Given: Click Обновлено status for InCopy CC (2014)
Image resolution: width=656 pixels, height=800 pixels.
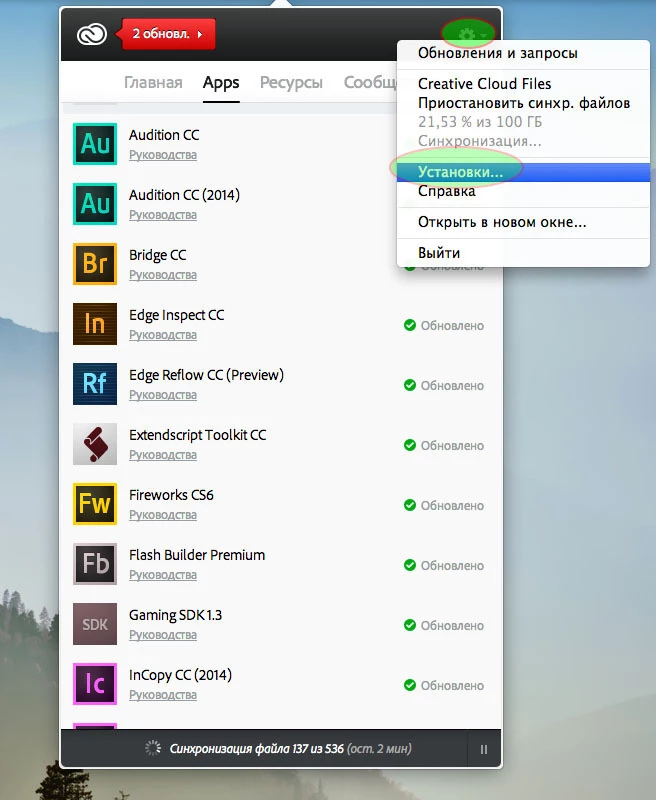Looking at the screenshot, I should 444,685.
